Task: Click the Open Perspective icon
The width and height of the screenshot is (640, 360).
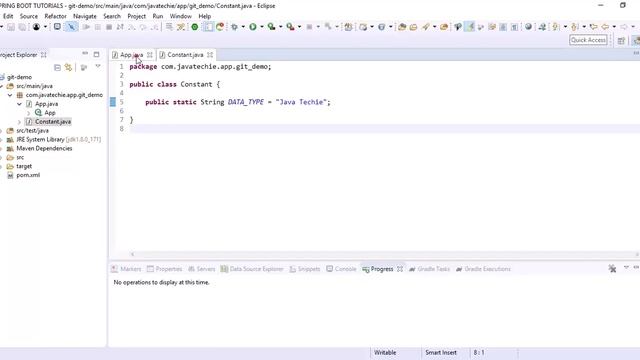Action: point(621,40)
